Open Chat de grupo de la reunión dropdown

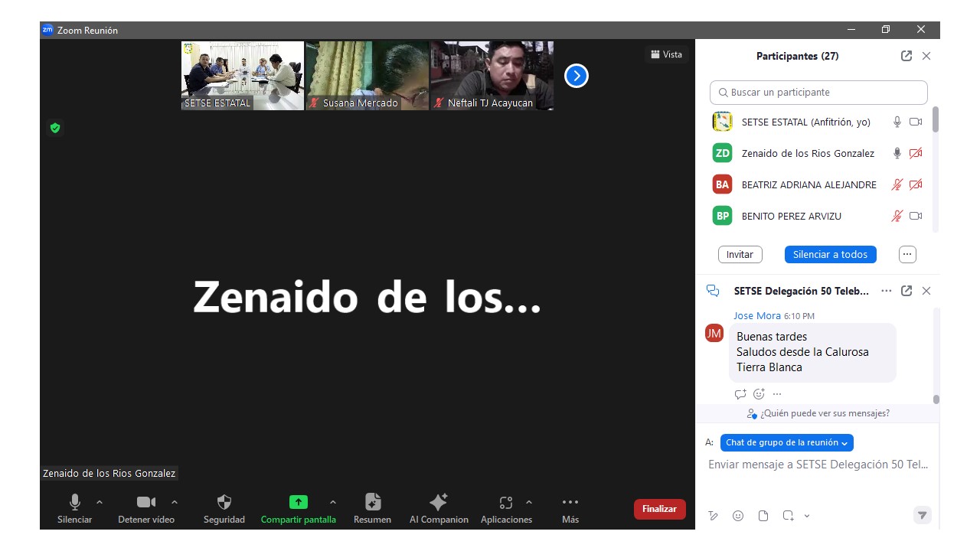pos(786,442)
